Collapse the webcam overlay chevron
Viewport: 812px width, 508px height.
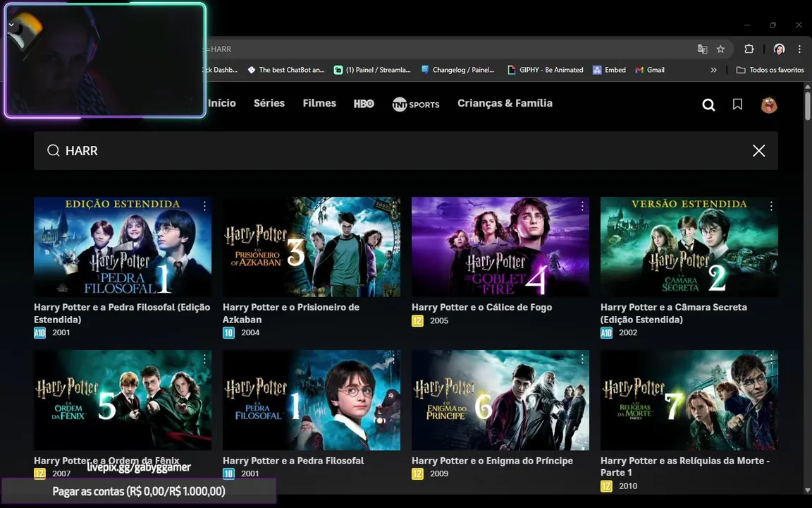(x=11, y=25)
